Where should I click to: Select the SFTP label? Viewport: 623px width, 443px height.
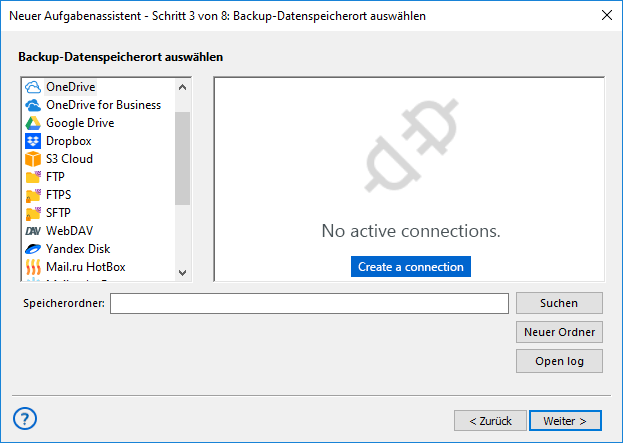point(58,213)
